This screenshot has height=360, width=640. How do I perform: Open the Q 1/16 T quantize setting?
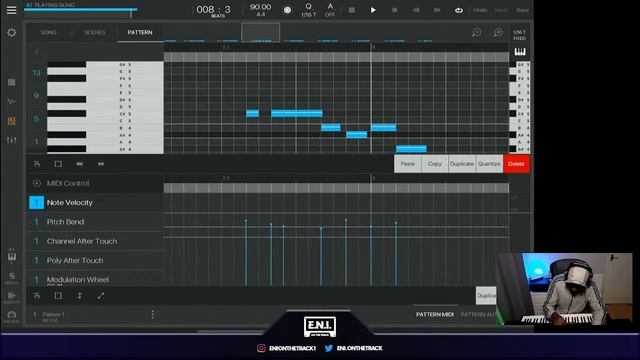[309, 10]
